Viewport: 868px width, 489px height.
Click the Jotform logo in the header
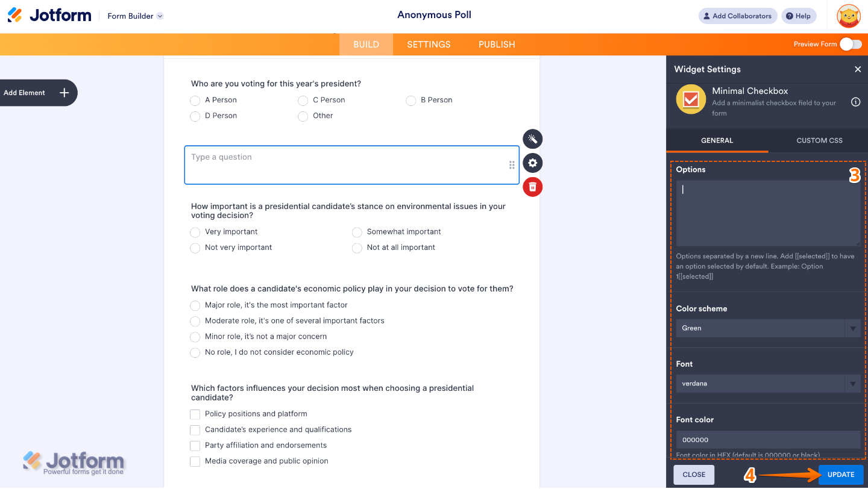tap(49, 15)
